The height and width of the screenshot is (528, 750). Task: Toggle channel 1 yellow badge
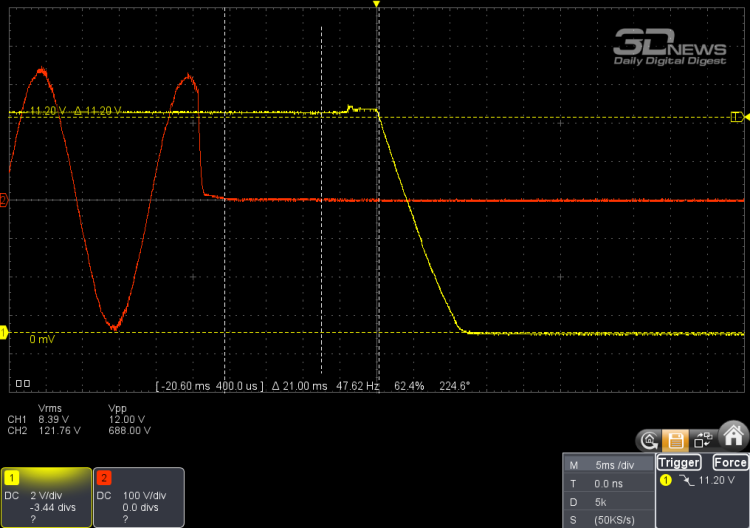10,477
